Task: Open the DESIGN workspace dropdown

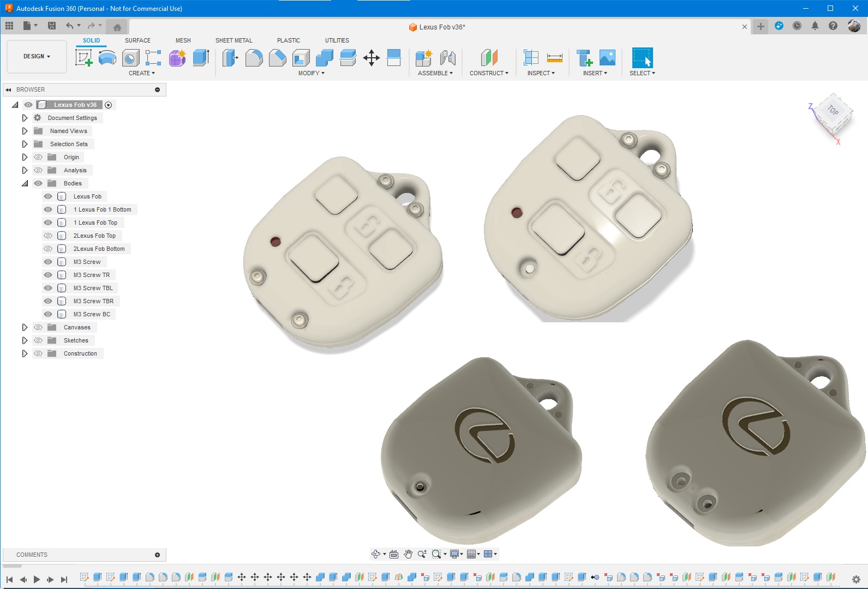Action: click(37, 56)
